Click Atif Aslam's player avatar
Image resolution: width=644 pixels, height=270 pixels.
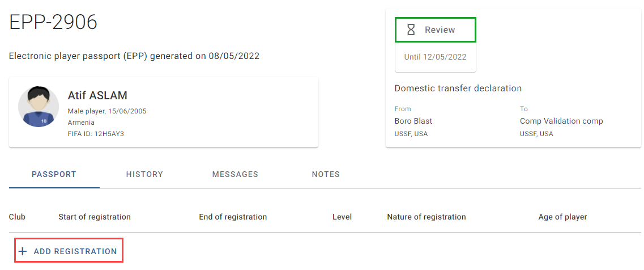[x=39, y=107]
